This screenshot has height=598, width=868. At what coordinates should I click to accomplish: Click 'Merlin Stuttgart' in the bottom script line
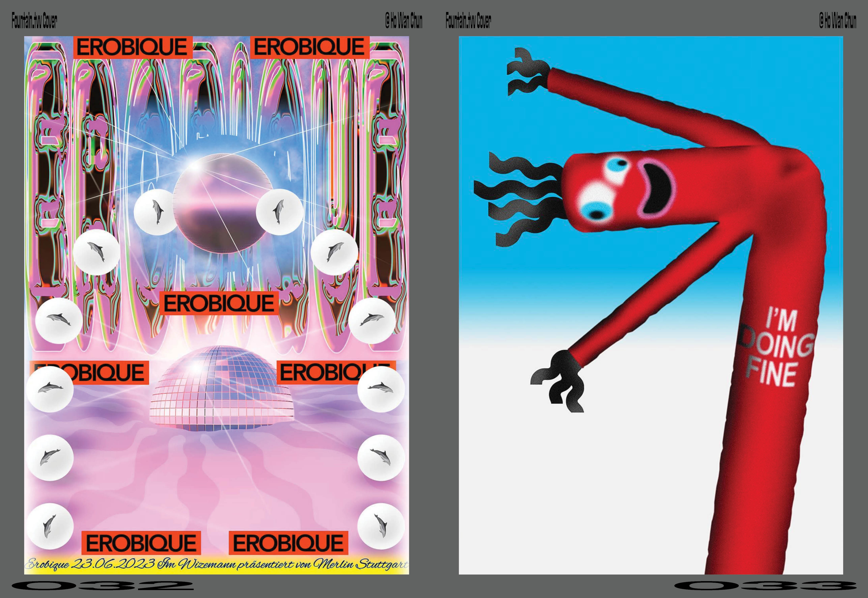tap(361, 565)
